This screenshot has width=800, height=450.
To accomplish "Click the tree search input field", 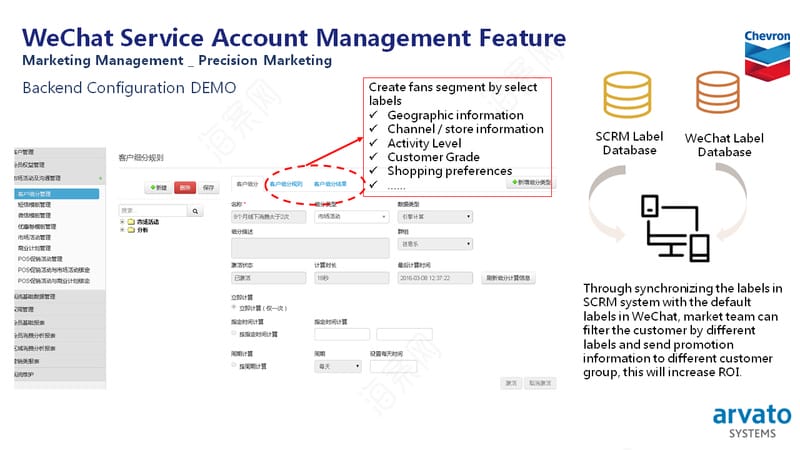I will point(153,211).
